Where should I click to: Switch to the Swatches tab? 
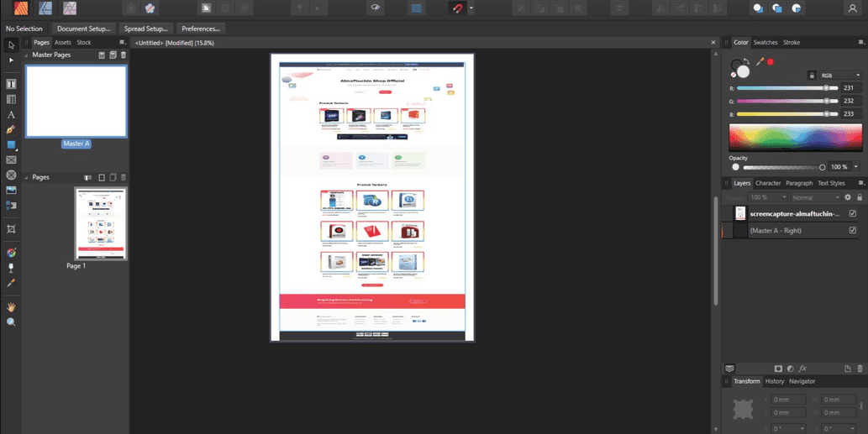click(x=765, y=43)
